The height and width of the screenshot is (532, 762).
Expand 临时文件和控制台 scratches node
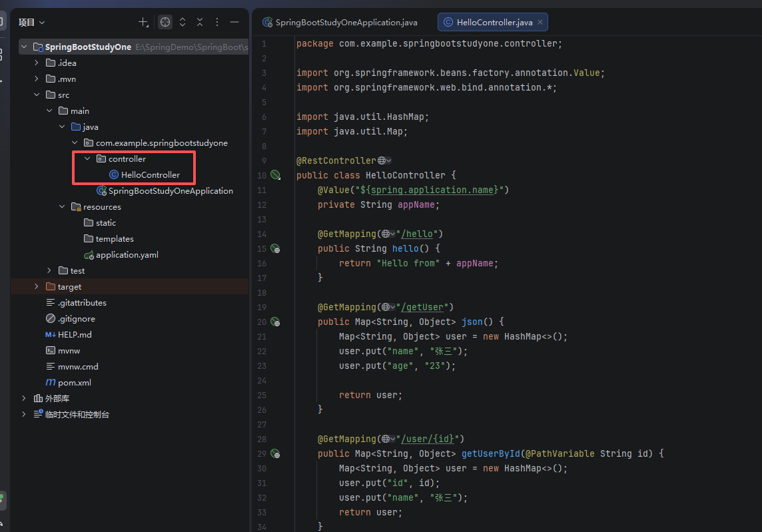point(24,414)
